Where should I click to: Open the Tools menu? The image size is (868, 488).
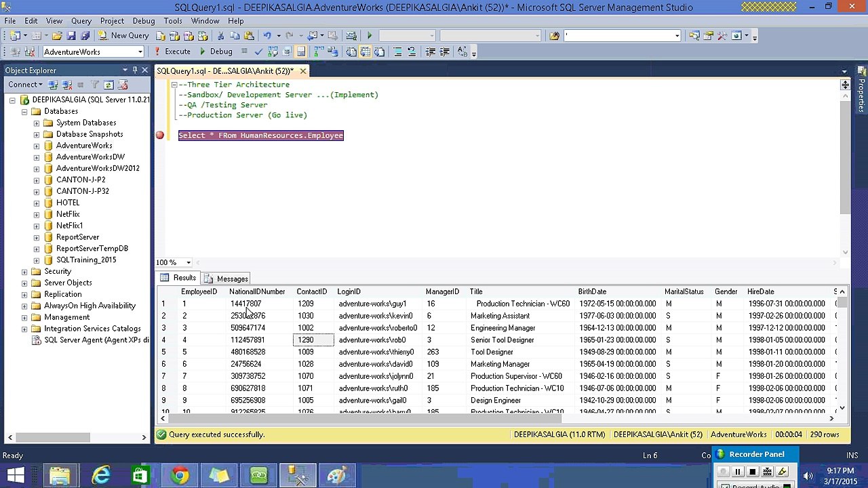tap(173, 21)
